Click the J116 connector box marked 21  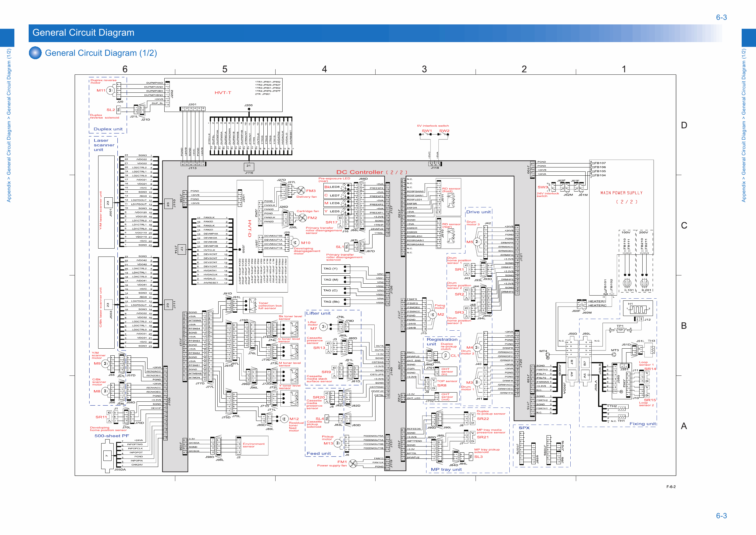tap(249, 167)
